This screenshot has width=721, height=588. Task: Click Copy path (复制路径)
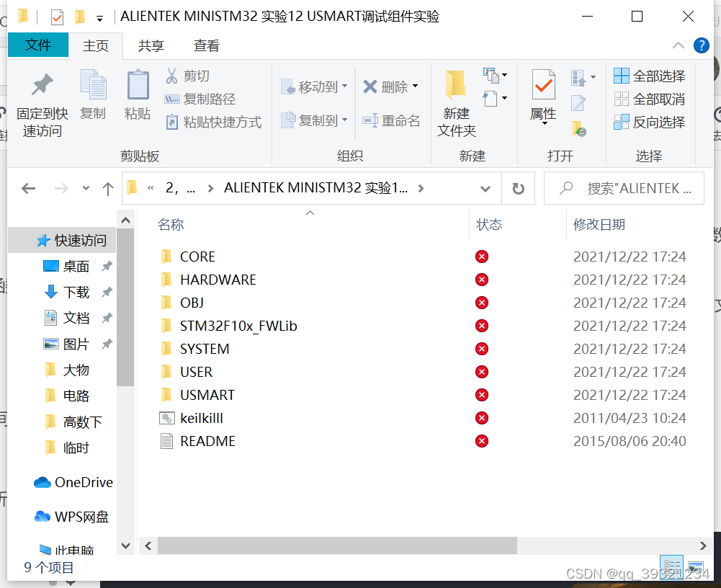(x=200, y=99)
